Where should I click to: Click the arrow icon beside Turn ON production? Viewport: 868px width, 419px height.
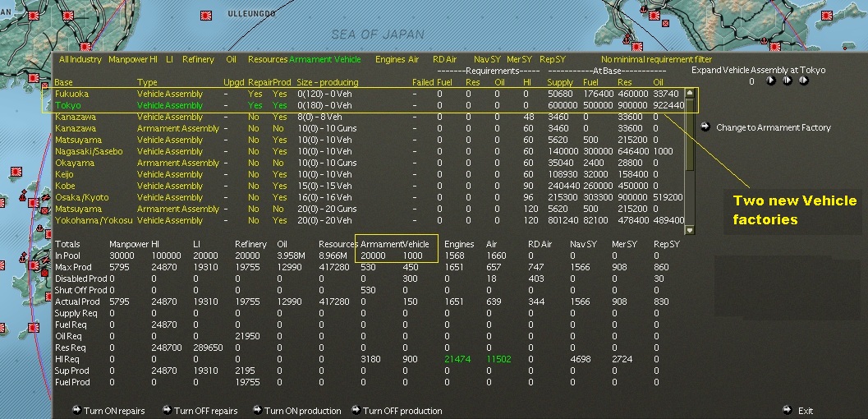pyautogui.click(x=257, y=410)
